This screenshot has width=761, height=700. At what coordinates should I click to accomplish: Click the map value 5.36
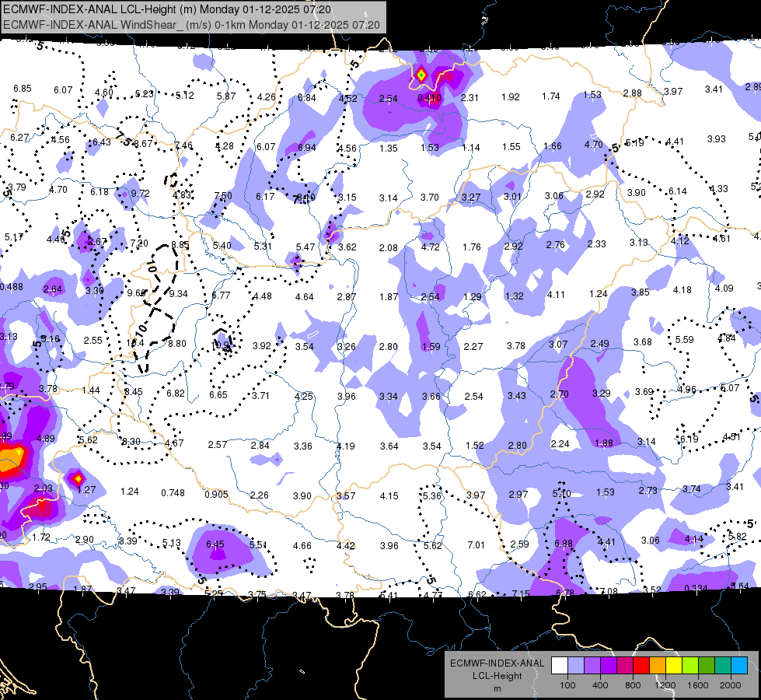432,496
